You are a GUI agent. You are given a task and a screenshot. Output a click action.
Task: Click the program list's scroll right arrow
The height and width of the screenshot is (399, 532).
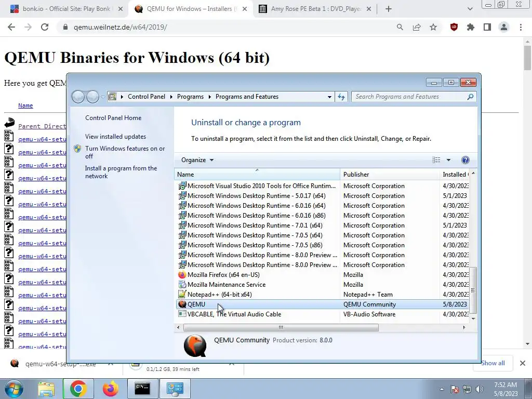coord(464,327)
